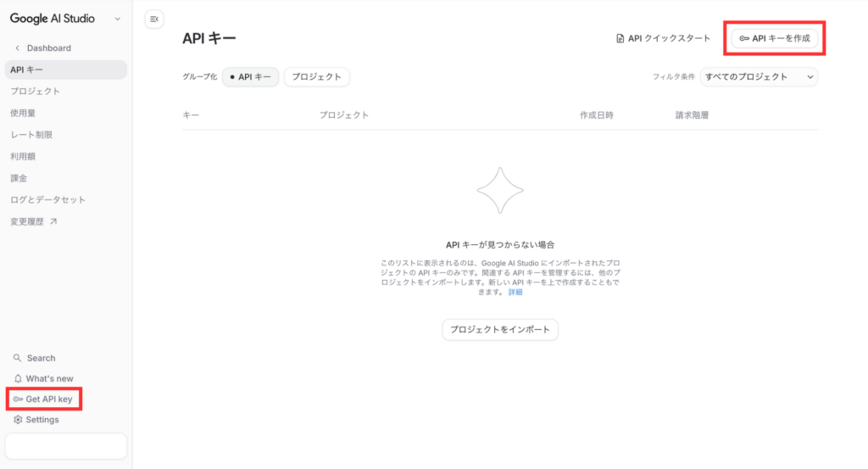Click Get API key in sidebar
868x469 pixels.
click(x=44, y=399)
